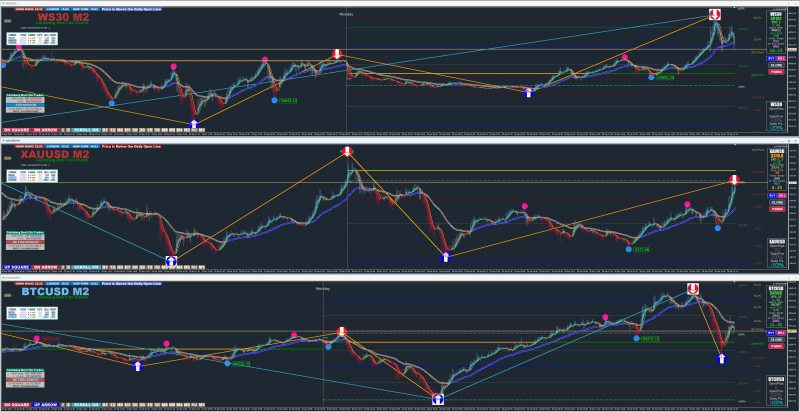
Task: Click the WS30 window's title bar icon
Action: (3, 4)
